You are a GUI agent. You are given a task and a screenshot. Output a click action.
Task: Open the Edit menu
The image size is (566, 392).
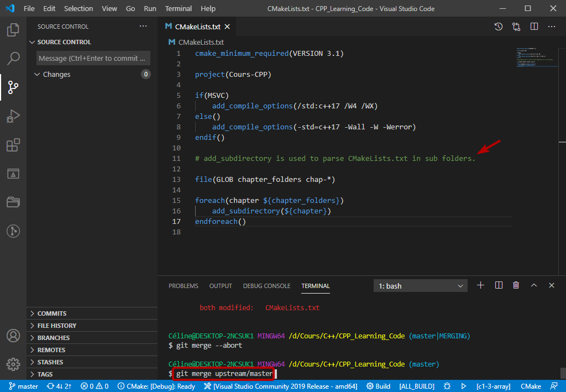click(x=49, y=8)
